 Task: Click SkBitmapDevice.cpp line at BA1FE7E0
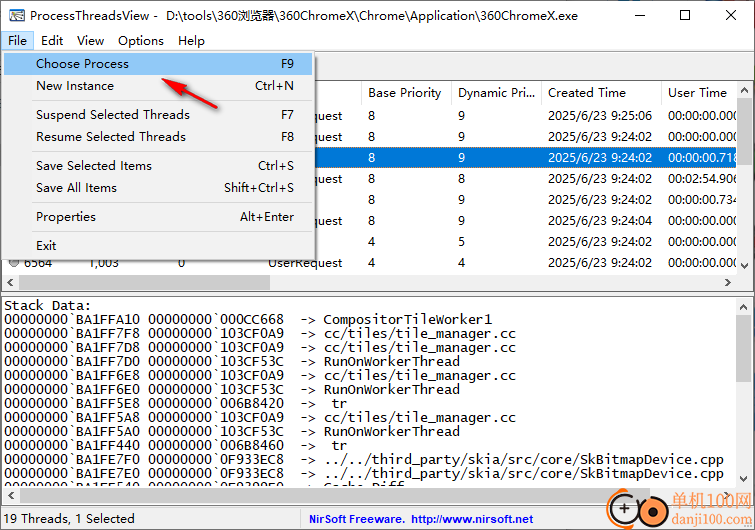click(x=364, y=473)
